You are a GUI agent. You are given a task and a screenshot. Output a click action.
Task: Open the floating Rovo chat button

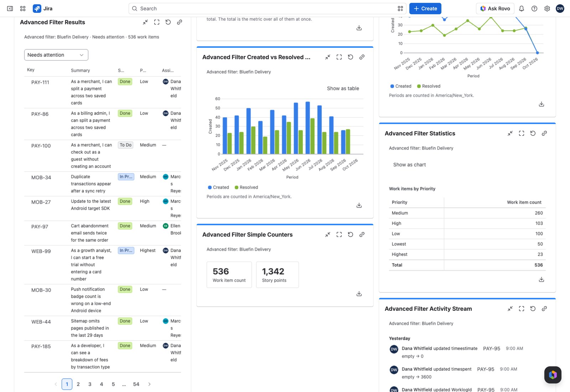point(553,375)
